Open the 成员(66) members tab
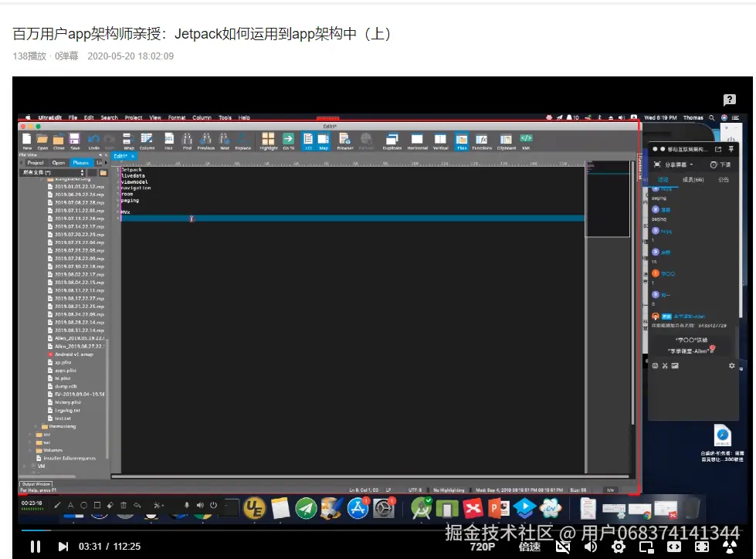Screen dimensions: 756x559 click(x=693, y=180)
